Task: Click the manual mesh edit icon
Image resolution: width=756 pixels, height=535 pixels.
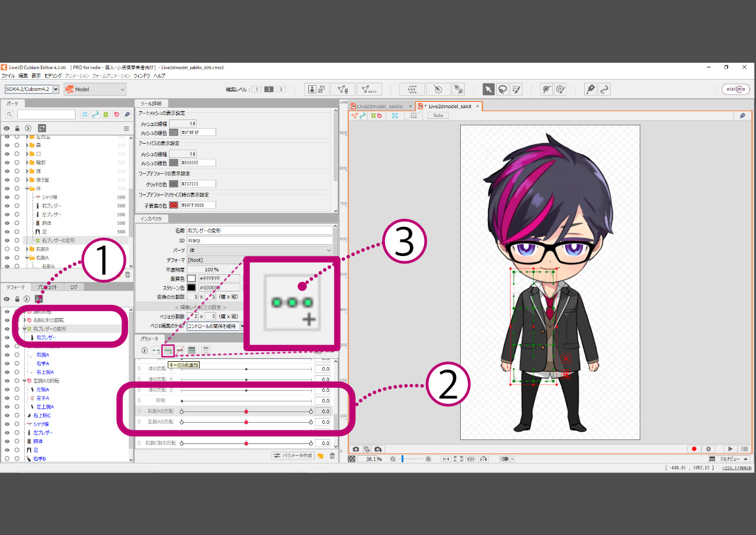Action: pyautogui.click(x=343, y=89)
